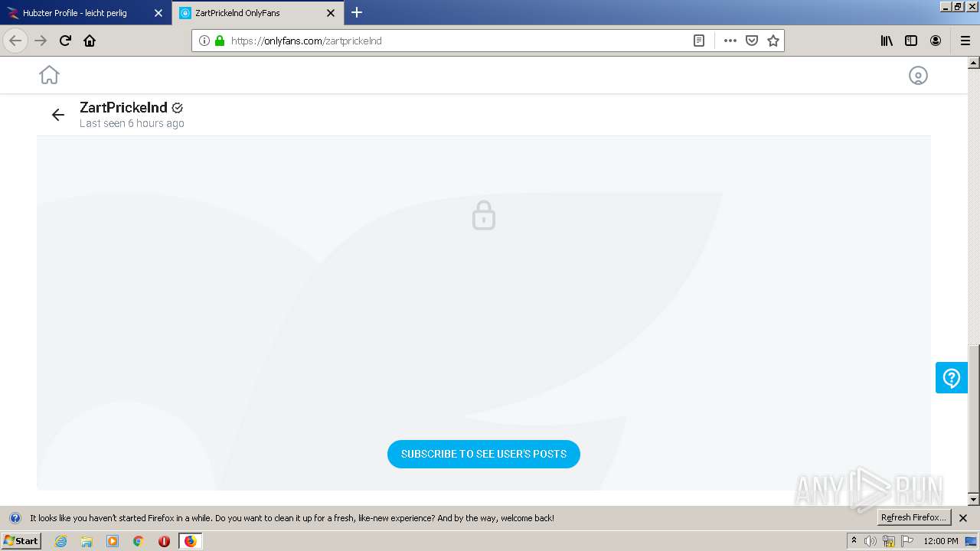Open the user profile icon on the page
Viewport: 980px width, 551px height.
918,75
